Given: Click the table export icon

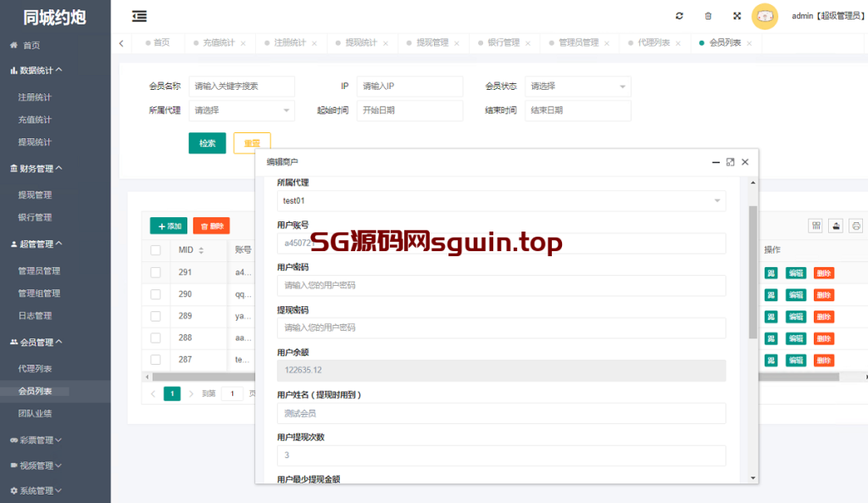Looking at the screenshot, I should click(836, 226).
